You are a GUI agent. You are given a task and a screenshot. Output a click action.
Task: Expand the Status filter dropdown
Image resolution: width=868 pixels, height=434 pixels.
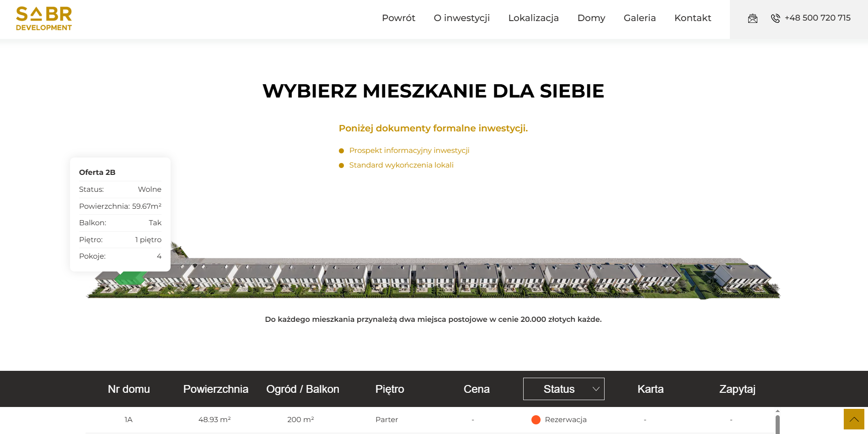click(563, 389)
